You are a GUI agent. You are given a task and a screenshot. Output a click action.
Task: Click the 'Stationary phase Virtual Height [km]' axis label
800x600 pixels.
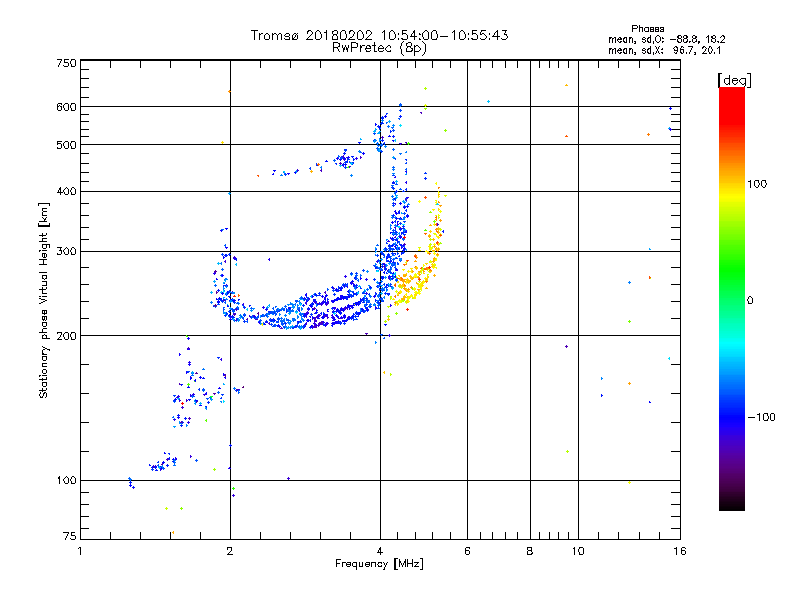point(44,301)
